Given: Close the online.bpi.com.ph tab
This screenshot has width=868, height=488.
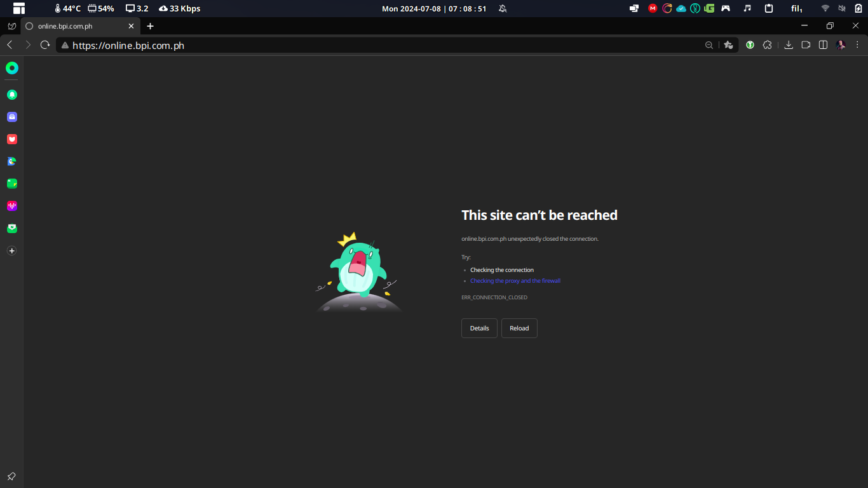Looking at the screenshot, I should tap(132, 26).
